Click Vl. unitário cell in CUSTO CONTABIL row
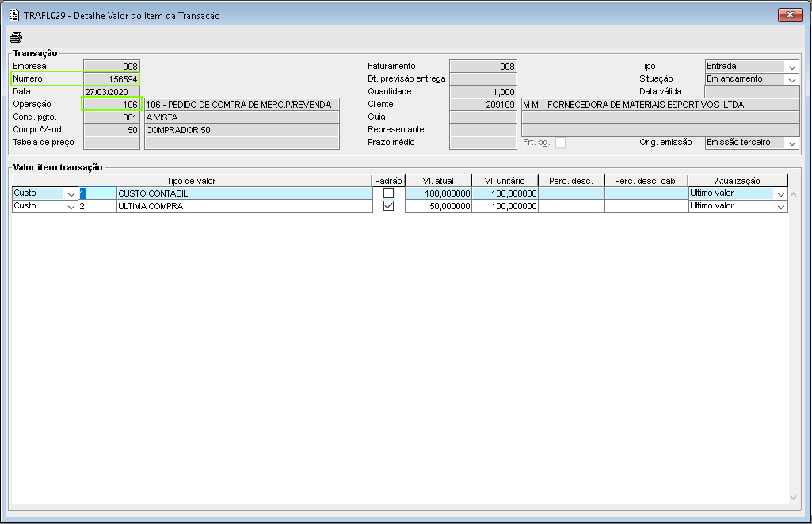Viewport: 812px width, 524px height. (x=505, y=193)
